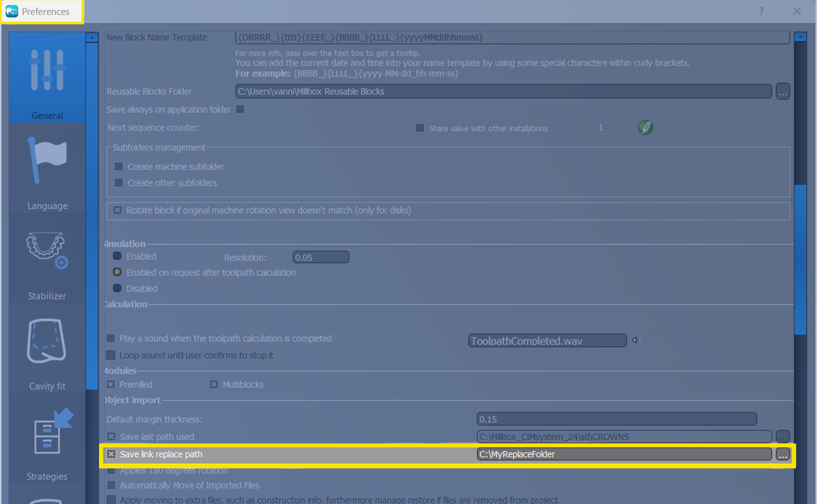The image size is (817, 504).
Task: Browse for Reusable Blocks Folder
Action: click(x=782, y=91)
